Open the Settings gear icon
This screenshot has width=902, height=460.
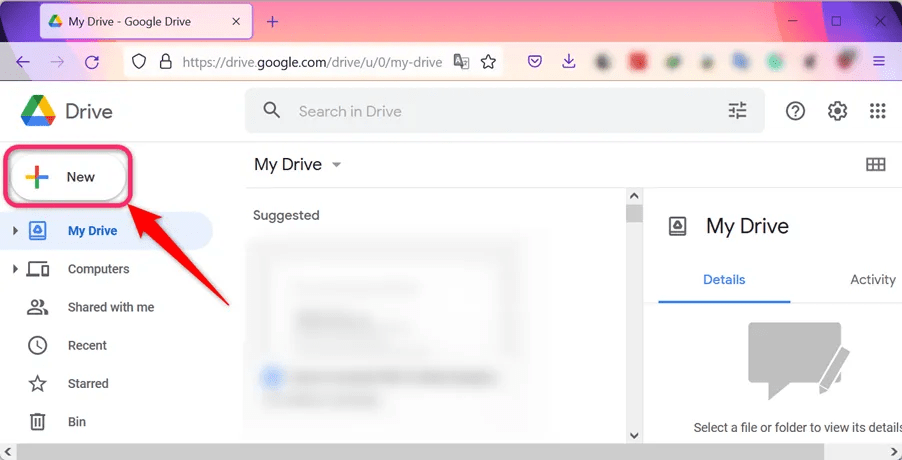point(837,110)
